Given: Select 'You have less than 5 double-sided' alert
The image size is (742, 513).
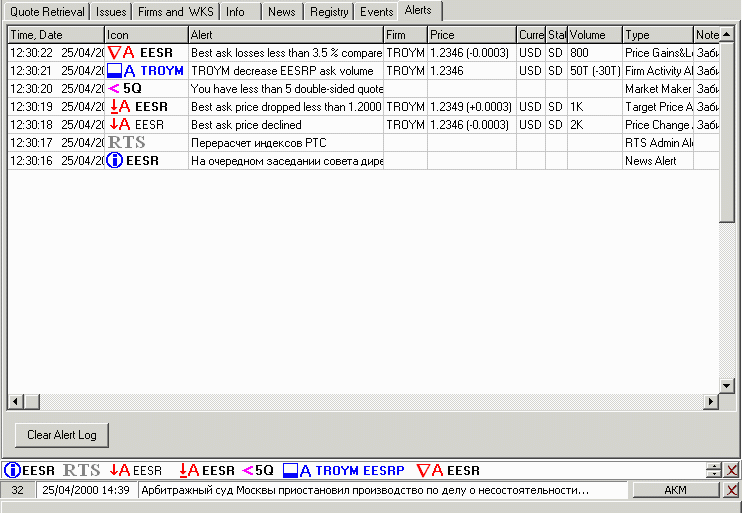Looking at the screenshot, I should click(x=286, y=88).
